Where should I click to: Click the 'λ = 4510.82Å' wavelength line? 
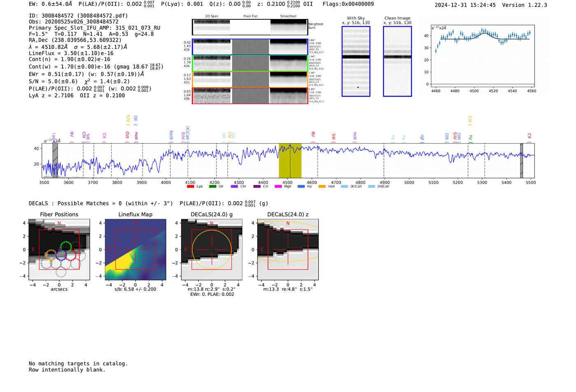point(78,47)
